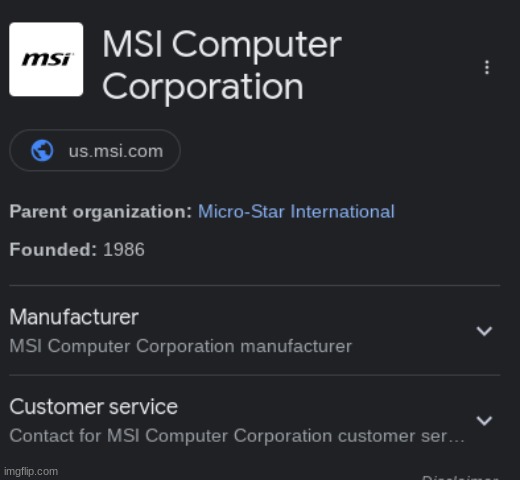
Task: Click the MSI Computer Corporation title
Action: click(222, 65)
